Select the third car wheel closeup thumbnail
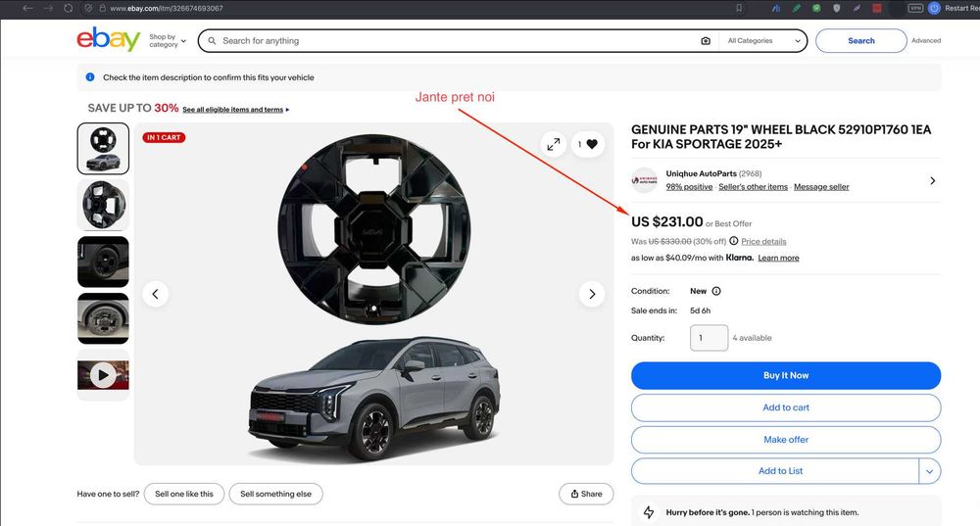This screenshot has height=526, width=980. 103,262
